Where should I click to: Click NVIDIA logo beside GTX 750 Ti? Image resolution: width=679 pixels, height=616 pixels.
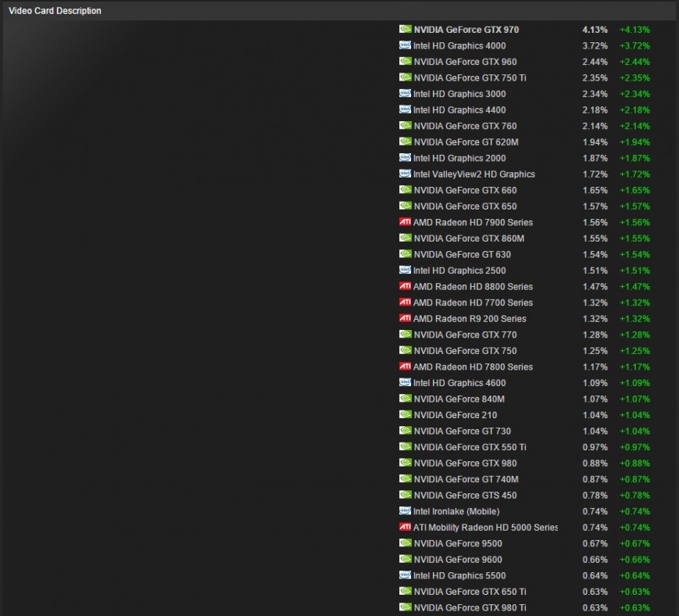point(405,77)
